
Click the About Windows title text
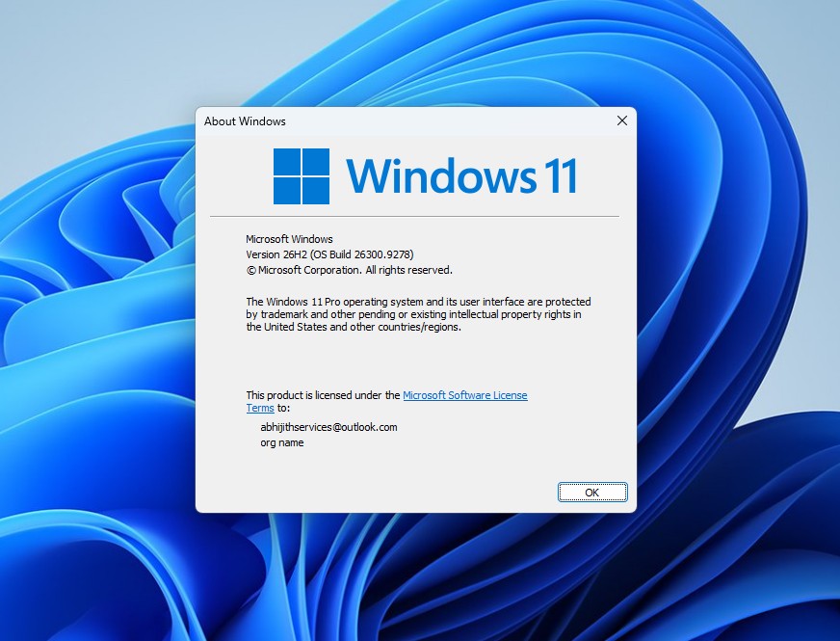245,121
